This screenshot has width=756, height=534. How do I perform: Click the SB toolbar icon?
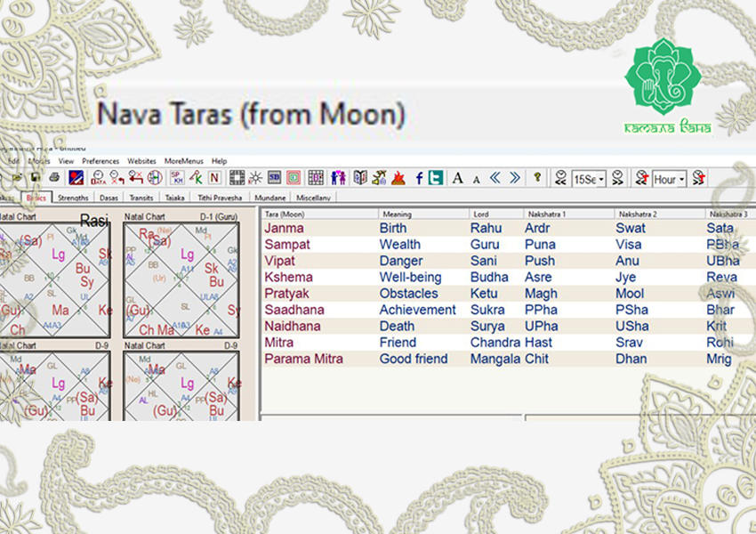tap(275, 178)
